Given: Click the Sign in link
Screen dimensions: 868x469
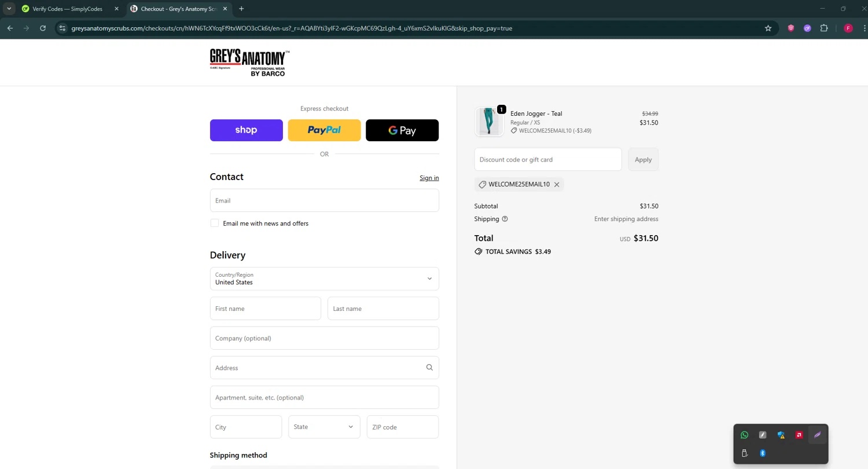Looking at the screenshot, I should coord(429,178).
